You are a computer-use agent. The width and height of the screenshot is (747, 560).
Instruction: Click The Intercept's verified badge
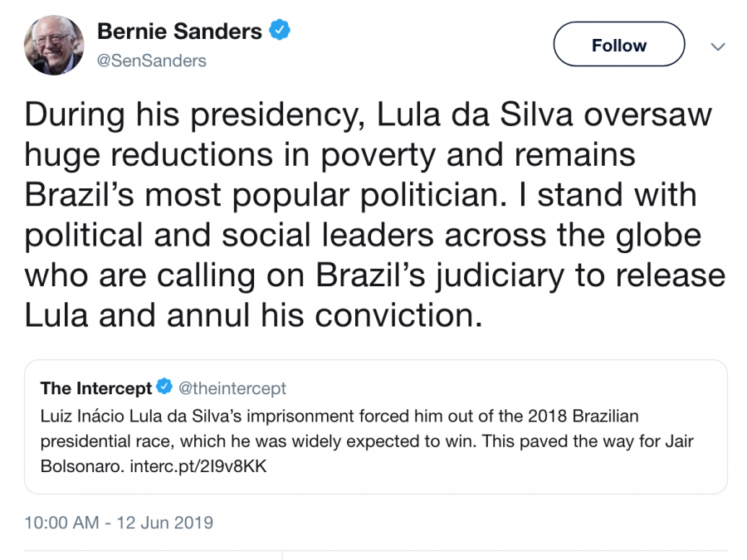coord(164,387)
